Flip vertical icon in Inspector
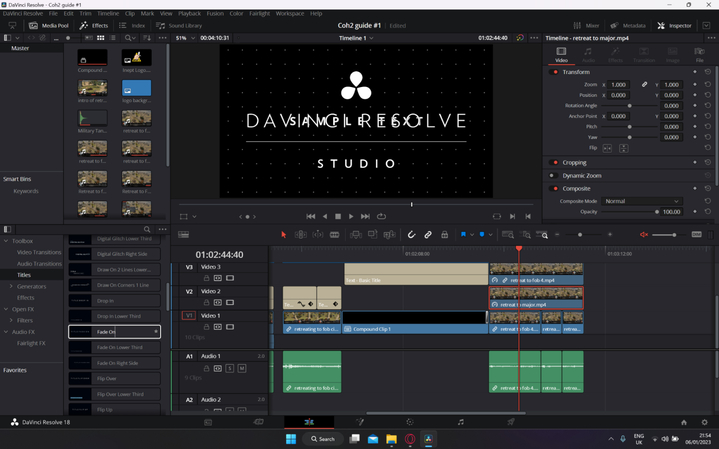This screenshot has height=449, width=719. pos(624,148)
